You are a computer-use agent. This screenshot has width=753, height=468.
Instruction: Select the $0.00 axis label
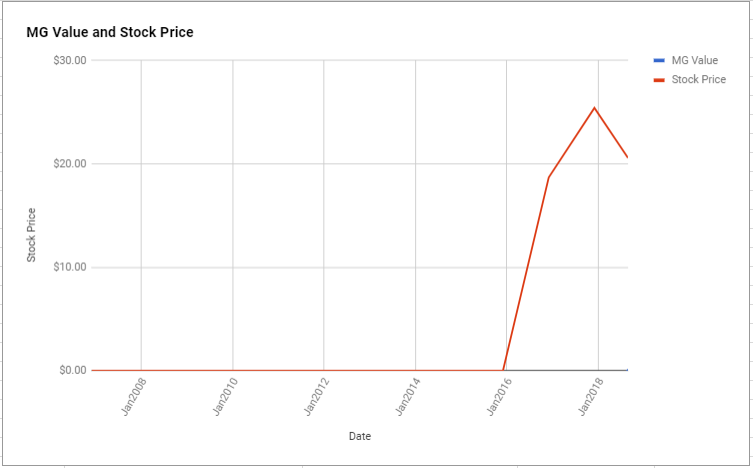(x=73, y=370)
